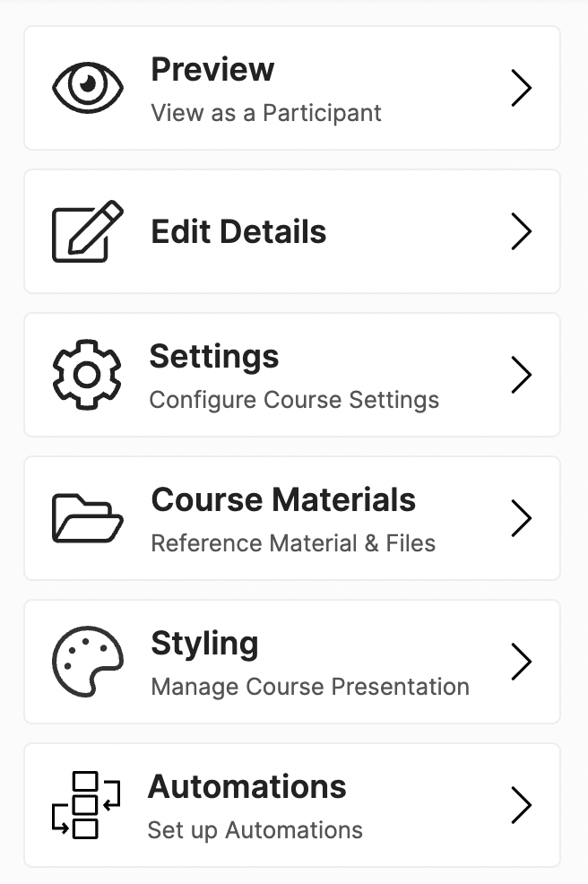
Task: Select the Settings menu entry
Action: point(213,357)
